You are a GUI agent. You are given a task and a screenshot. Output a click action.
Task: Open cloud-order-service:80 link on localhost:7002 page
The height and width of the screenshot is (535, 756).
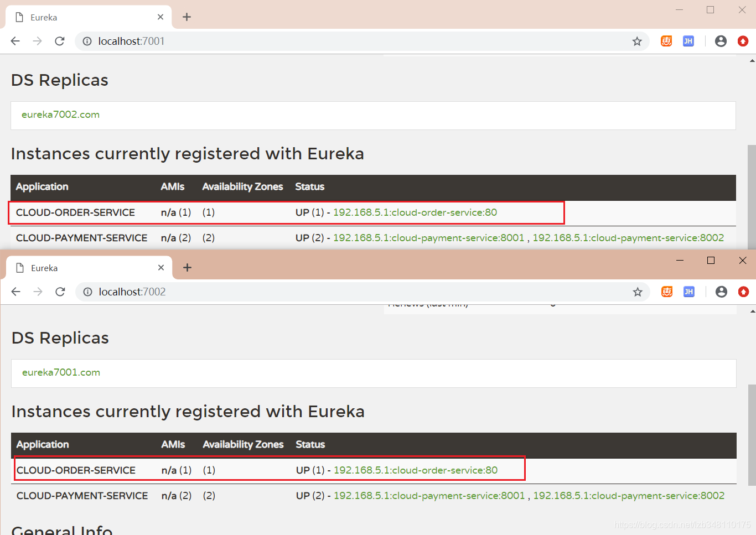click(x=416, y=470)
